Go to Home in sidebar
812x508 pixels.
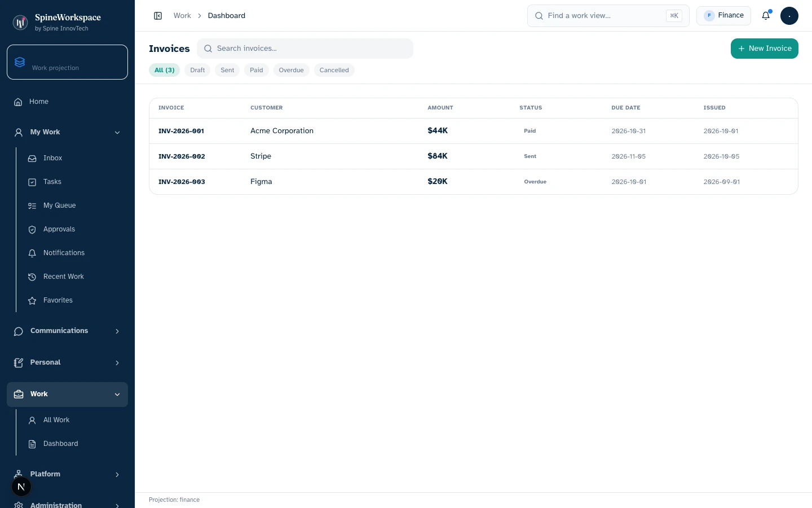click(67, 102)
